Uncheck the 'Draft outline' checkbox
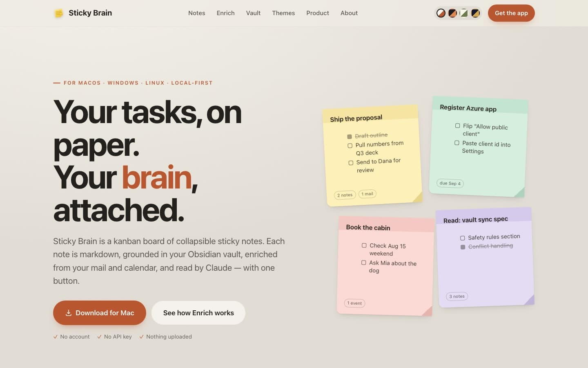588x368 pixels. 350,137
